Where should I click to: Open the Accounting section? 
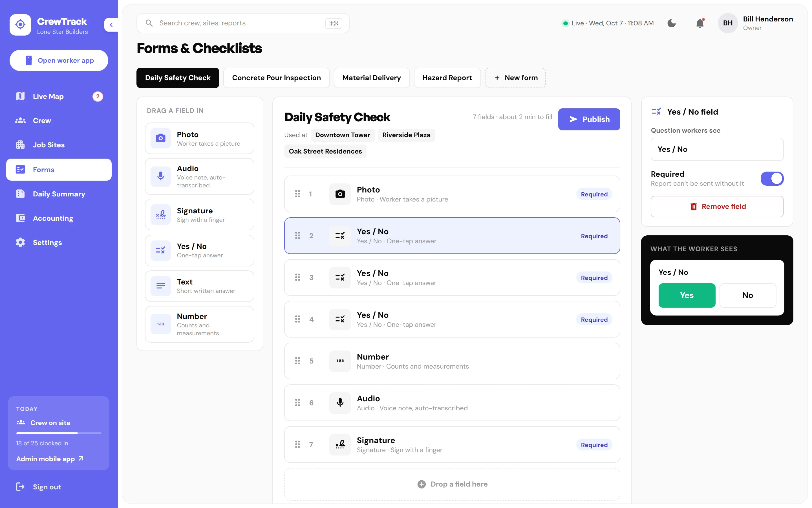[x=59, y=218]
